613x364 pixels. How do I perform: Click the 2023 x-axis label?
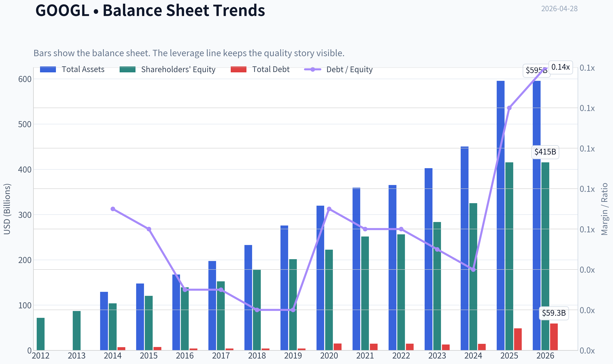[x=437, y=356]
